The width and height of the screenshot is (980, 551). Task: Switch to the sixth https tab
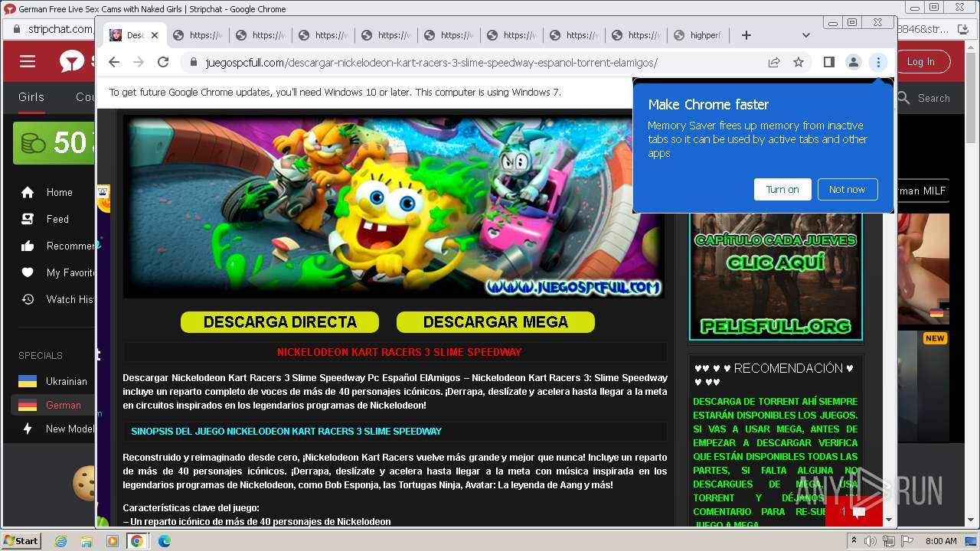click(511, 35)
